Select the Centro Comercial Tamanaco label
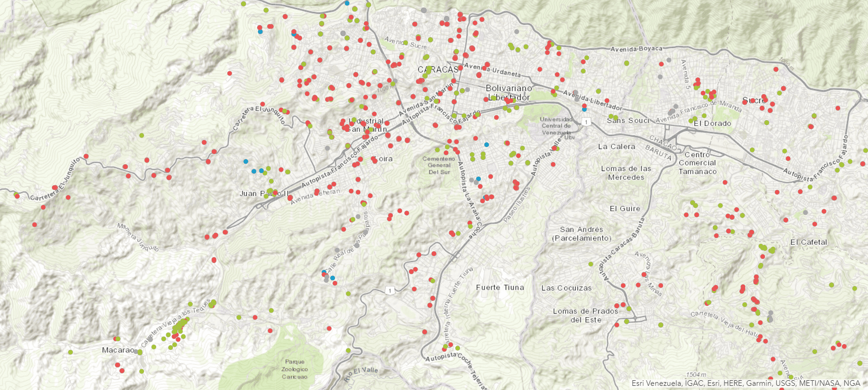This screenshot has width=868, height=390. click(x=698, y=163)
